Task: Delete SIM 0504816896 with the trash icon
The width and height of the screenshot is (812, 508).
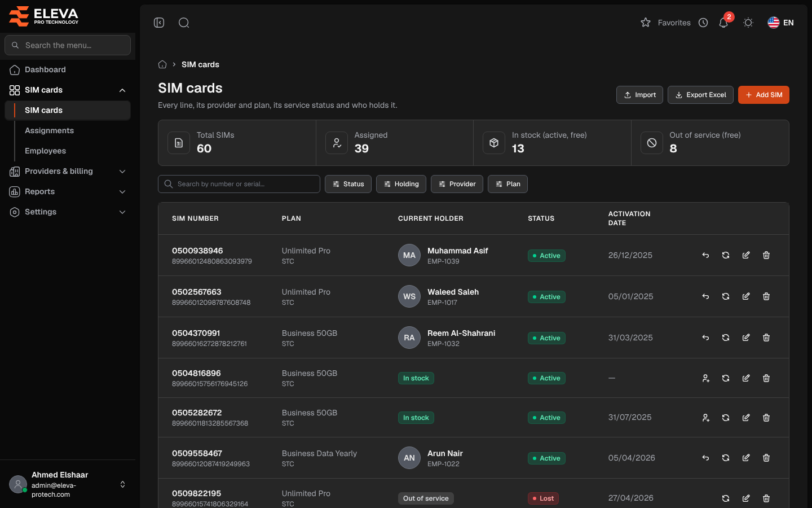Action: [x=766, y=378]
